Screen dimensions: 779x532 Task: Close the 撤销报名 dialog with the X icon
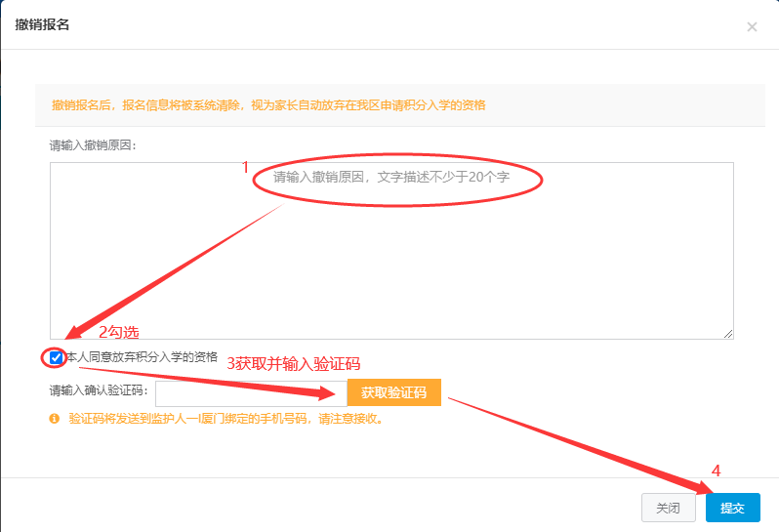(x=752, y=27)
